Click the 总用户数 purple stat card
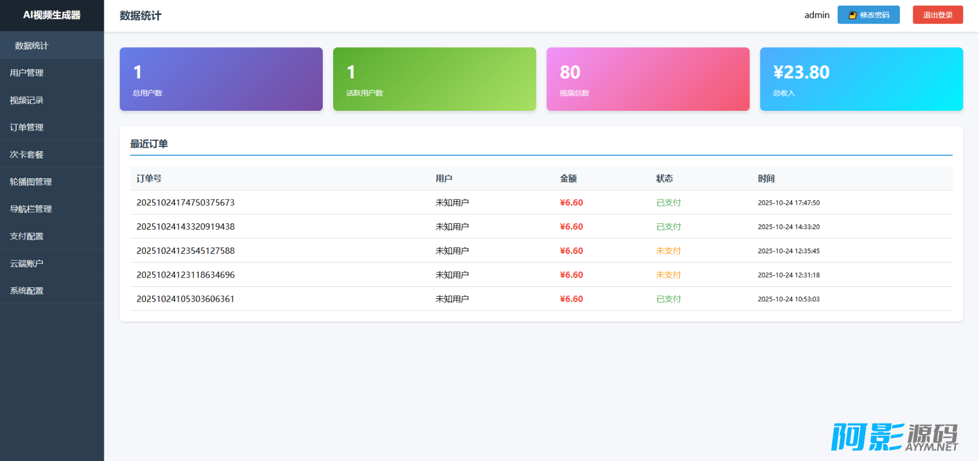Screen dimensions: 980x461 pos(221,79)
